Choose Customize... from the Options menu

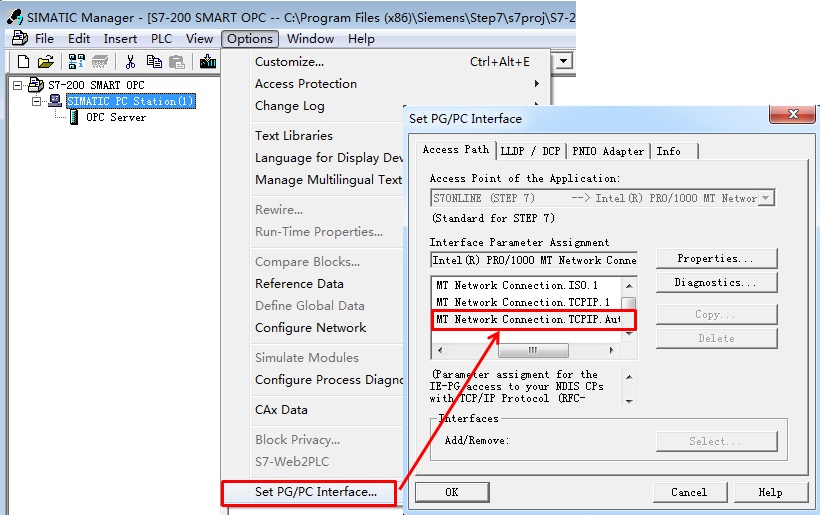386,62
